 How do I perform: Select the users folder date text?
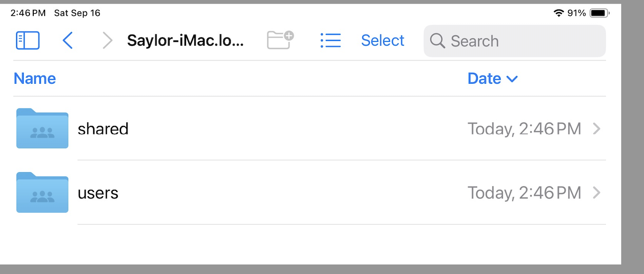click(x=524, y=193)
